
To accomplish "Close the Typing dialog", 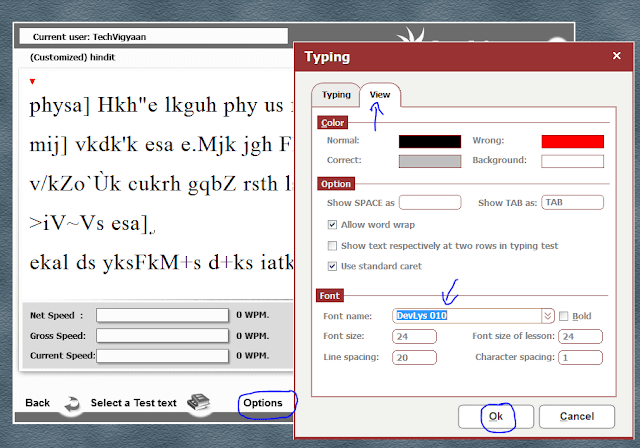I will point(616,55).
